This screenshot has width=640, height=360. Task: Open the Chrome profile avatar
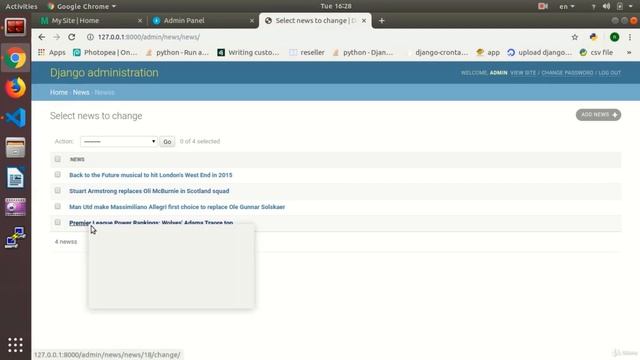(614, 37)
